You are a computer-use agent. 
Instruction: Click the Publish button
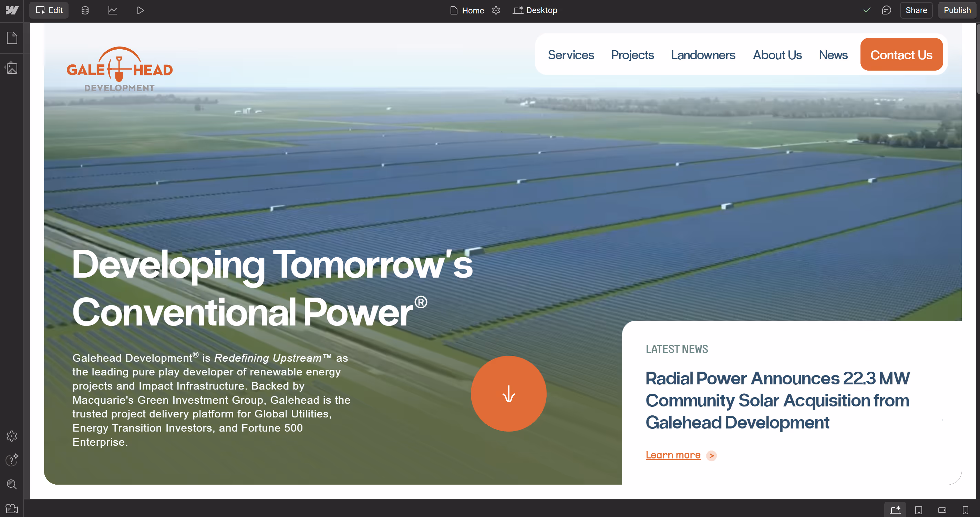point(957,10)
